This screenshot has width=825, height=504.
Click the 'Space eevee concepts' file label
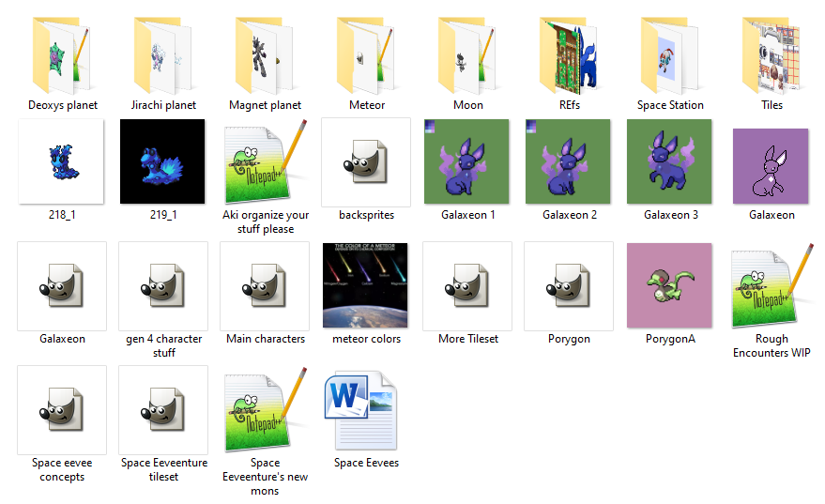[x=62, y=469]
